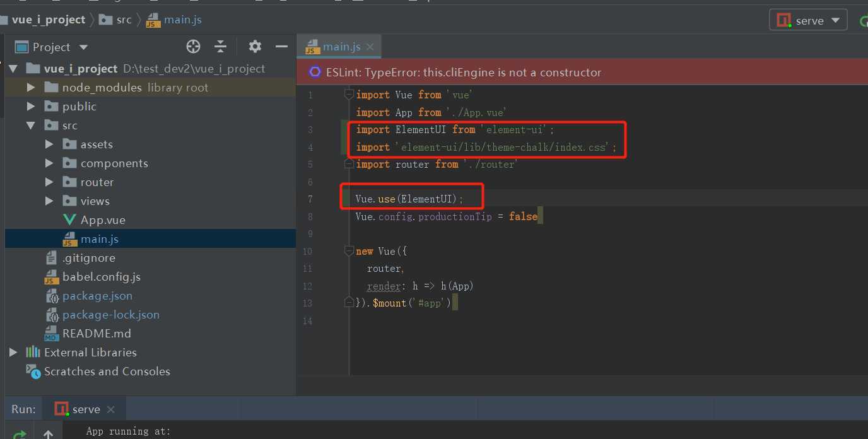Click './App.vue' string on line 2

pos(477,112)
